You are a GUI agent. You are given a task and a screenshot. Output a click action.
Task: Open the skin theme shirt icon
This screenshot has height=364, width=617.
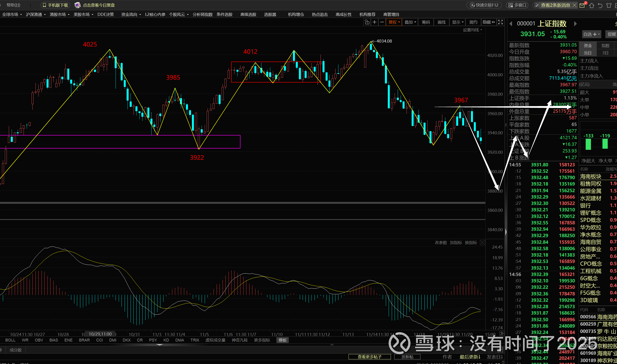click(609, 5)
